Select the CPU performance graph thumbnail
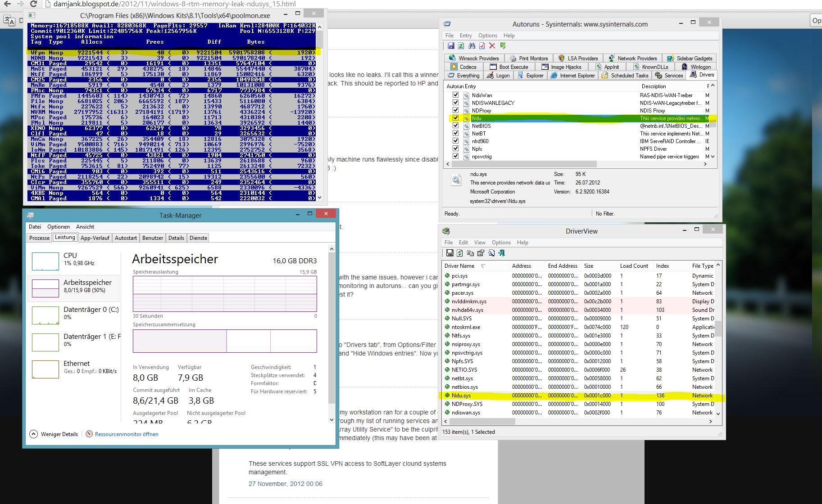The height and width of the screenshot is (504, 822). click(x=45, y=261)
